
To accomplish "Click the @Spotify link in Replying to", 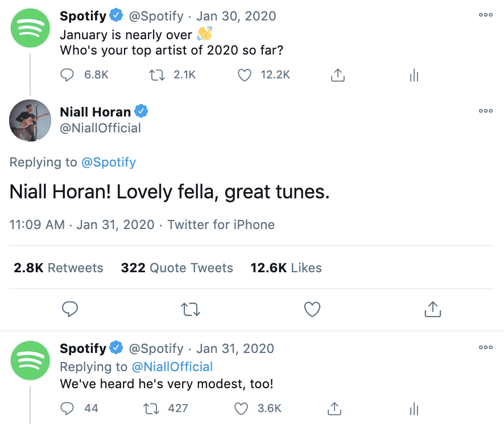I will pyautogui.click(x=109, y=163).
